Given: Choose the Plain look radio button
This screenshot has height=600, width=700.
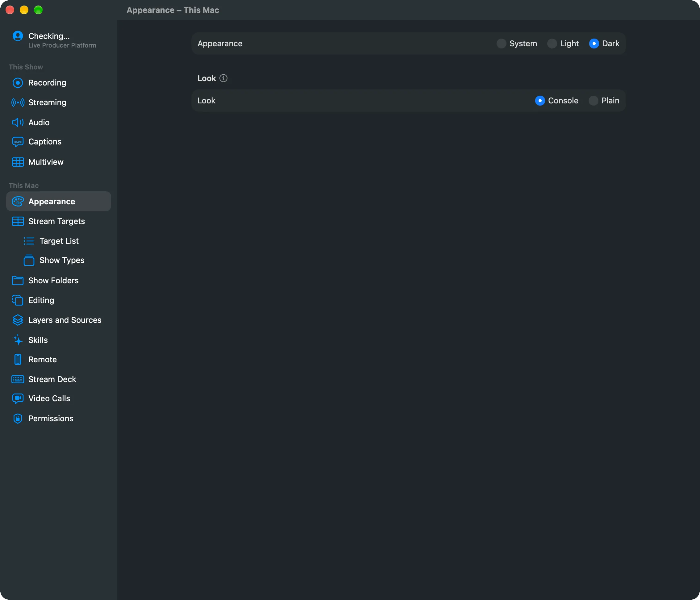Looking at the screenshot, I should (x=593, y=101).
